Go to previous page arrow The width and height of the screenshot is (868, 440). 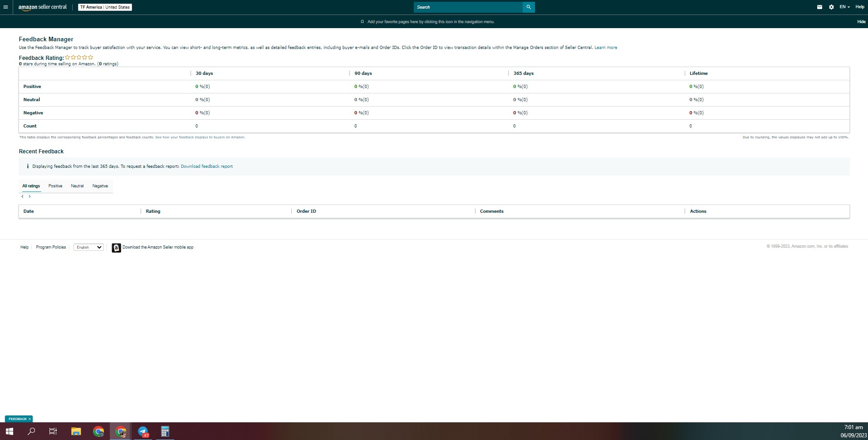(x=22, y=196)
